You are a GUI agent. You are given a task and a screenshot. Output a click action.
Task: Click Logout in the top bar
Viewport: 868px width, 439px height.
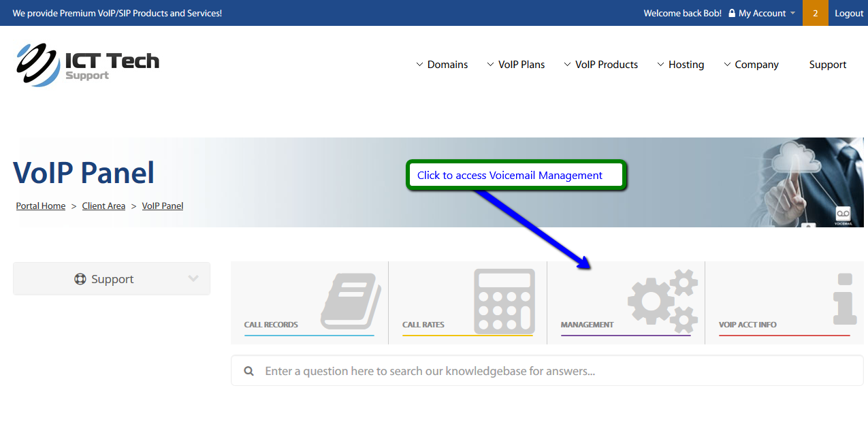click(849, 13)
